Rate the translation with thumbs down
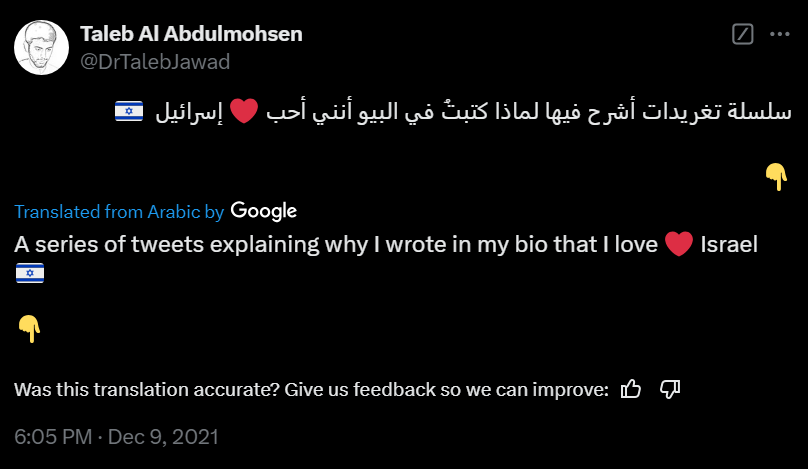The image size is (808, 469). point(671,389)
